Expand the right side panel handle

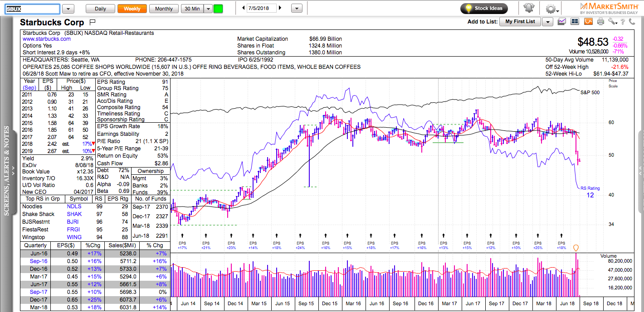coord(641,172)
